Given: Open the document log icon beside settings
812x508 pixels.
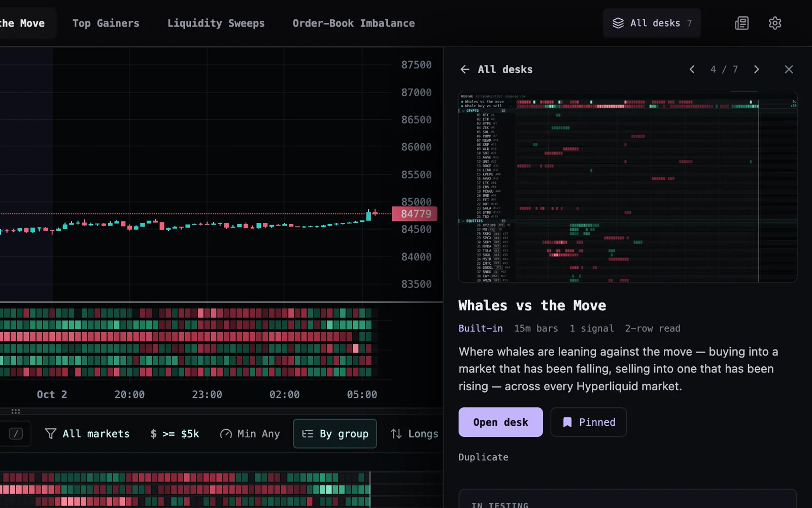Looking at the screenshot, I should pos(741,23).
